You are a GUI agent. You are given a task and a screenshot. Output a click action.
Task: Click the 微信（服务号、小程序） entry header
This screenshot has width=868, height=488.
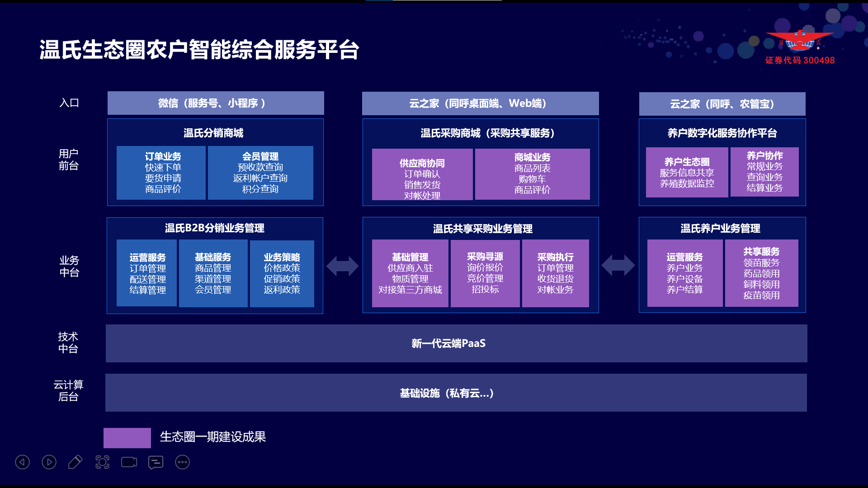tap(216, 103)
